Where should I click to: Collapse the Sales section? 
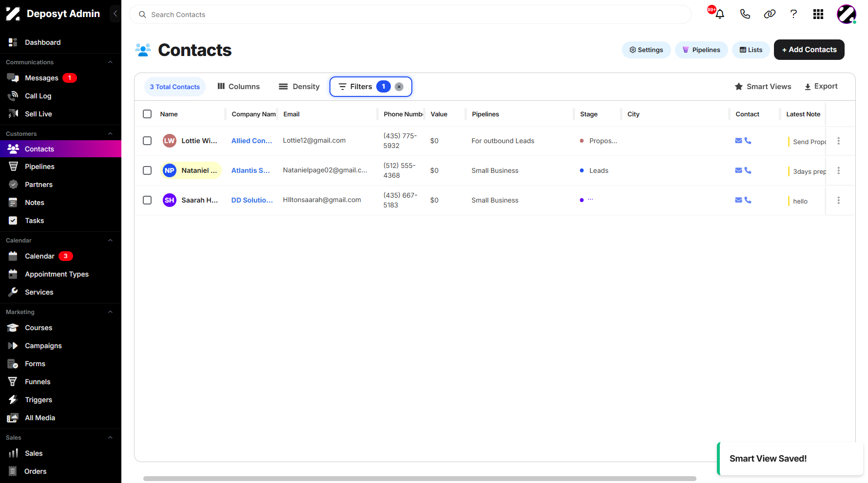(x=110, y=438)
